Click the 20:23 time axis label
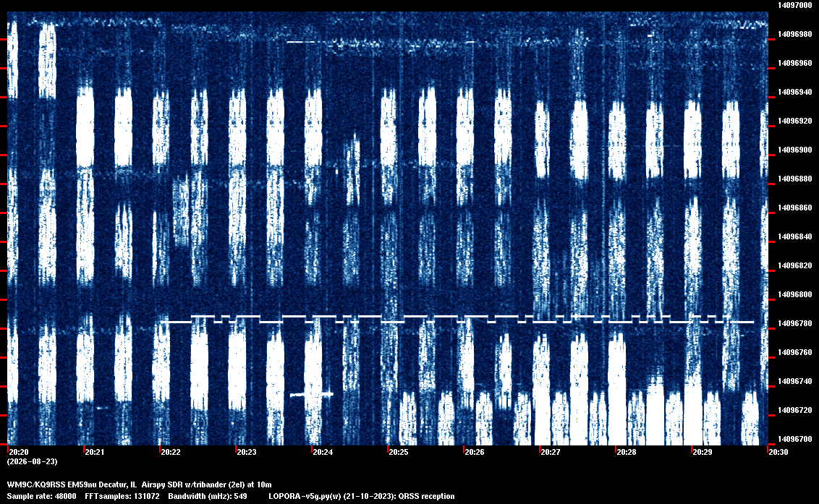The image size is (819, 504). tap(247, 452)
